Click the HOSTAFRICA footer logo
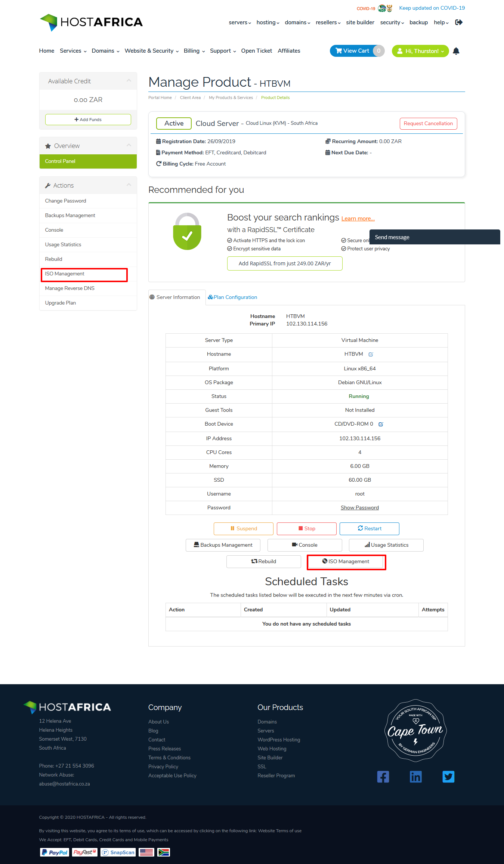 [67, 707]
